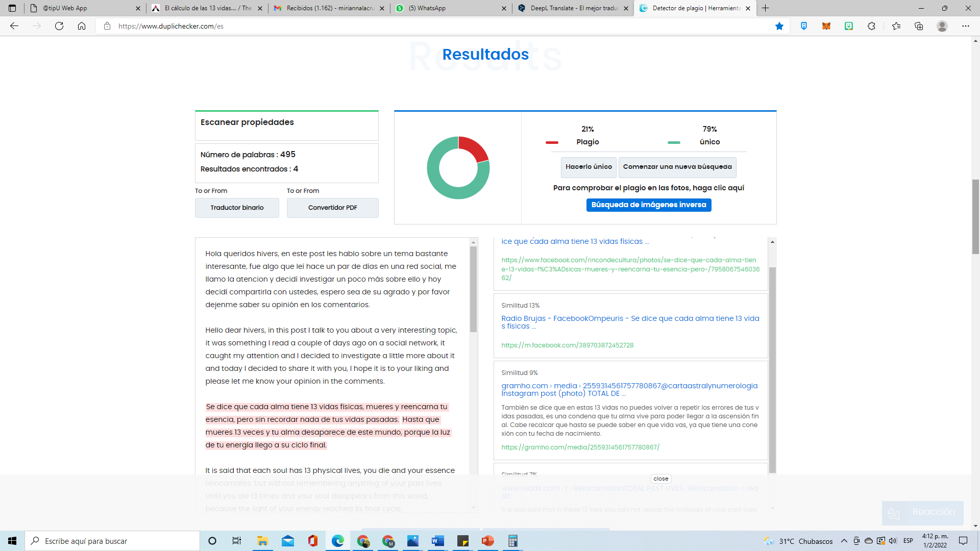Click the blue favorites star icon

click(779, 26)
